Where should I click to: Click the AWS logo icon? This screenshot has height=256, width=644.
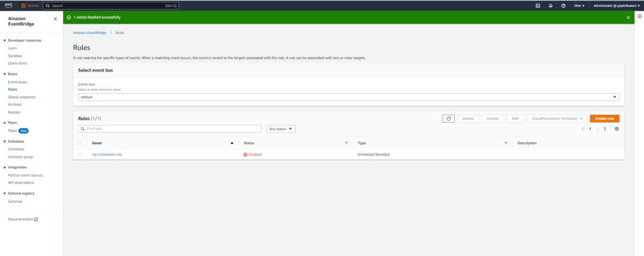click(8, 5)
